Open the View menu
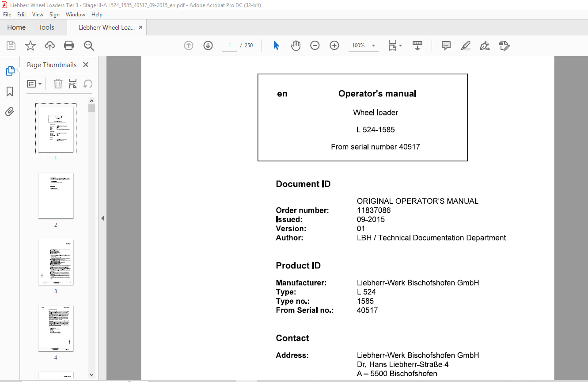The width and height of the screenshot is (588, 382). (38, 15)
